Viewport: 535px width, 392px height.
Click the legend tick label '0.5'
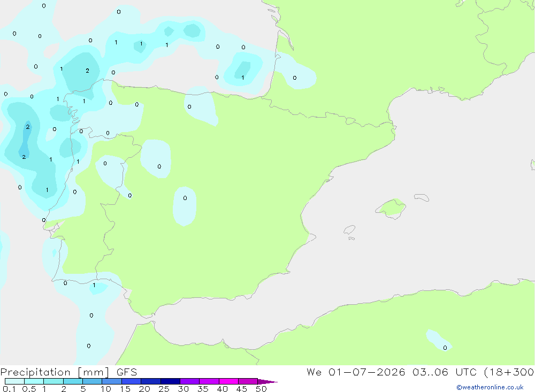tap(29, 389)
